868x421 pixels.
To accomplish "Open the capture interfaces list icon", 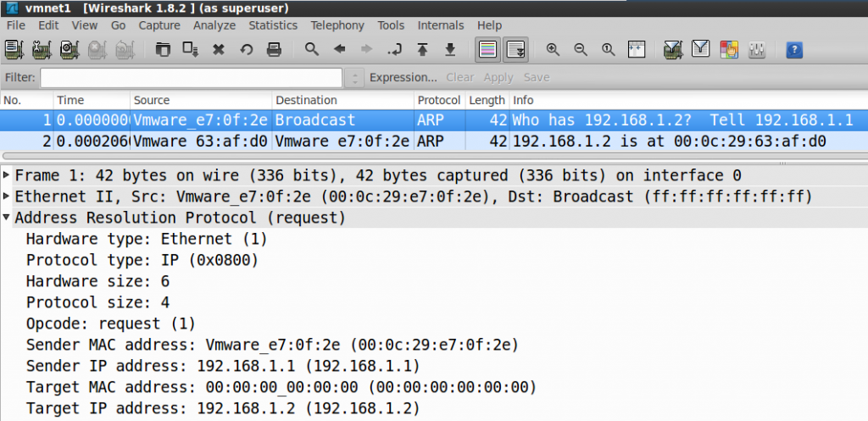I will [14, 50].
